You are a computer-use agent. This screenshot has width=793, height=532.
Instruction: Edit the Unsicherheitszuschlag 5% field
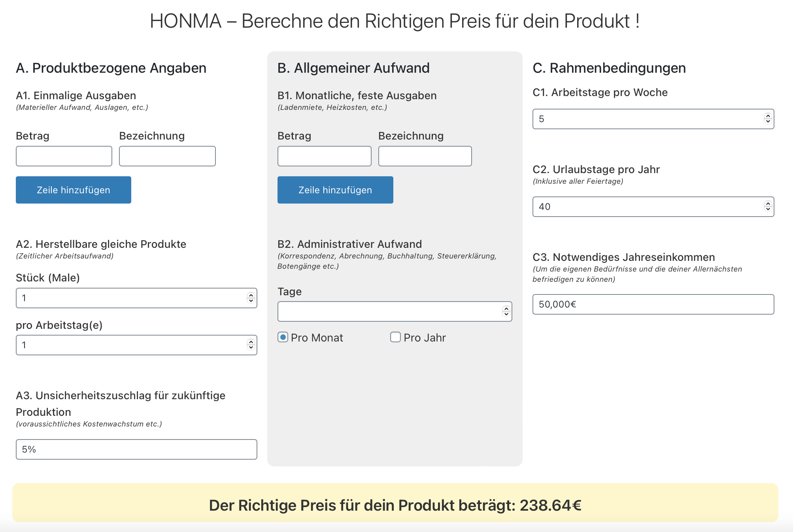136,449
